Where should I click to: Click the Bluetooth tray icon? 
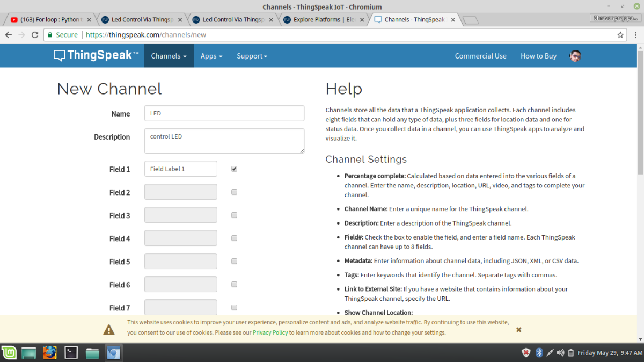coord(539,353)
